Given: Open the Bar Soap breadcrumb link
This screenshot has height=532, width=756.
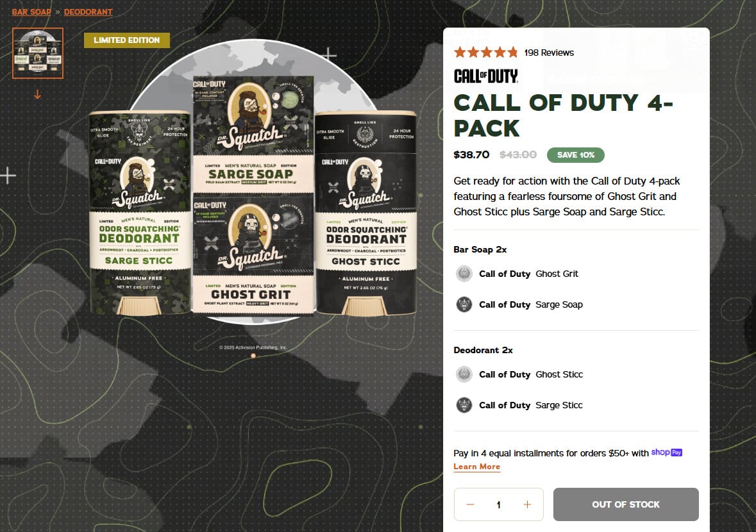Looking at the screenshot, I should 31,12.
